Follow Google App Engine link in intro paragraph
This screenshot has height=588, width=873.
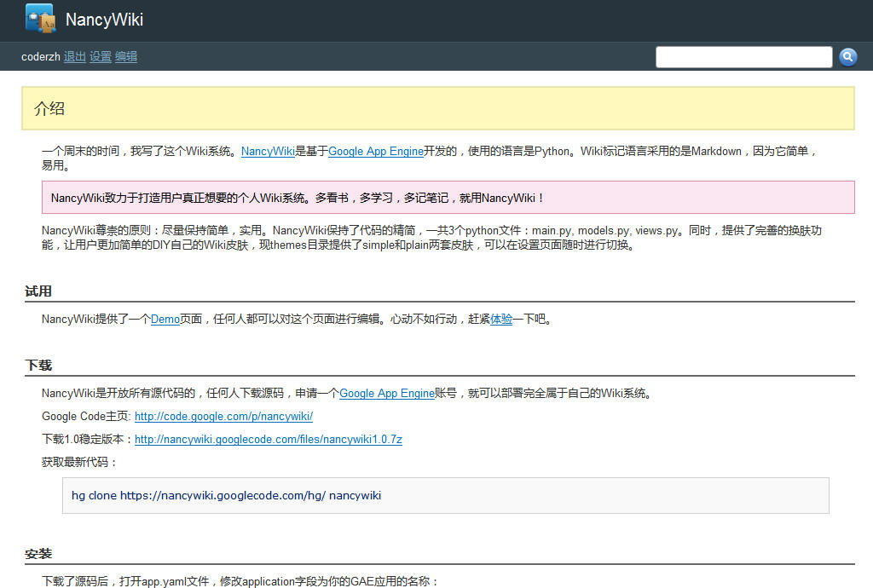pos(376,152)
